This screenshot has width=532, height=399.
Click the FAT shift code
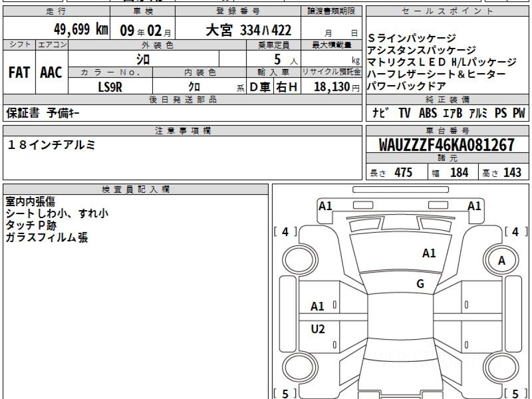19,73
